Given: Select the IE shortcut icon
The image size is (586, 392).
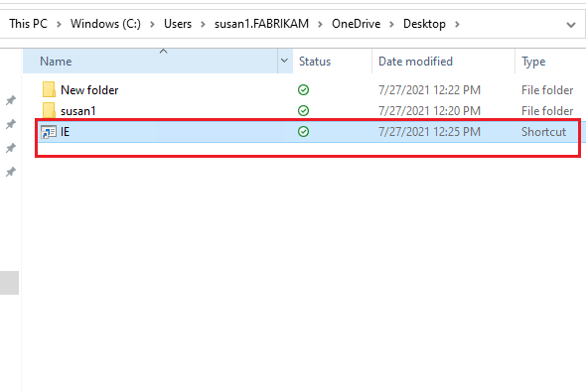Looking at the screenshot, I should pos(49,132).
